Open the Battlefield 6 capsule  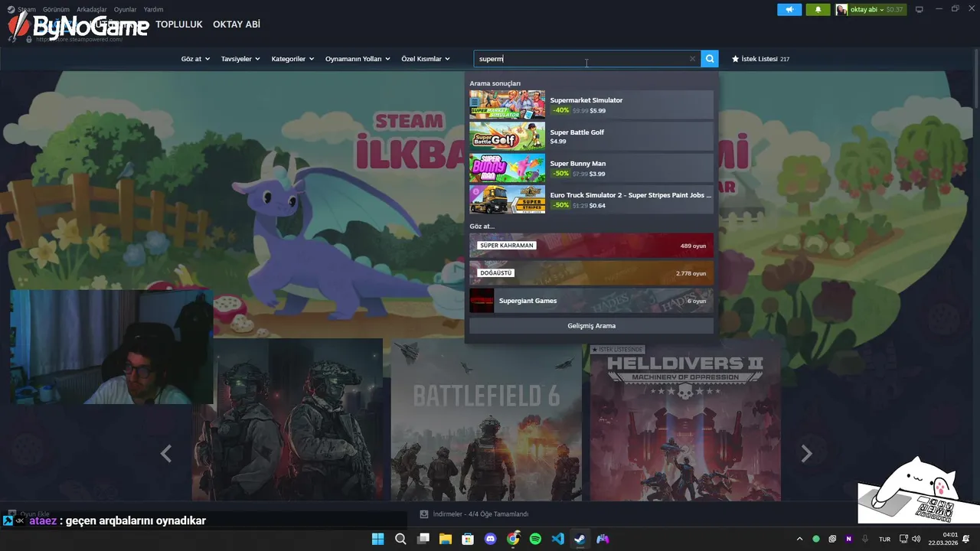[x=486, y=421]
